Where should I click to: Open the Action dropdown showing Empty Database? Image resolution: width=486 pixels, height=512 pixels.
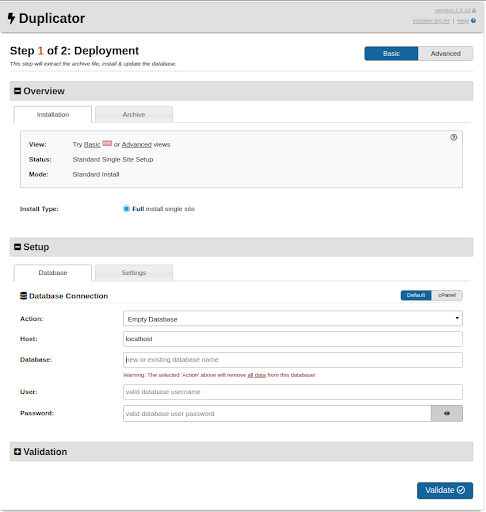click(x=293, y=319)
